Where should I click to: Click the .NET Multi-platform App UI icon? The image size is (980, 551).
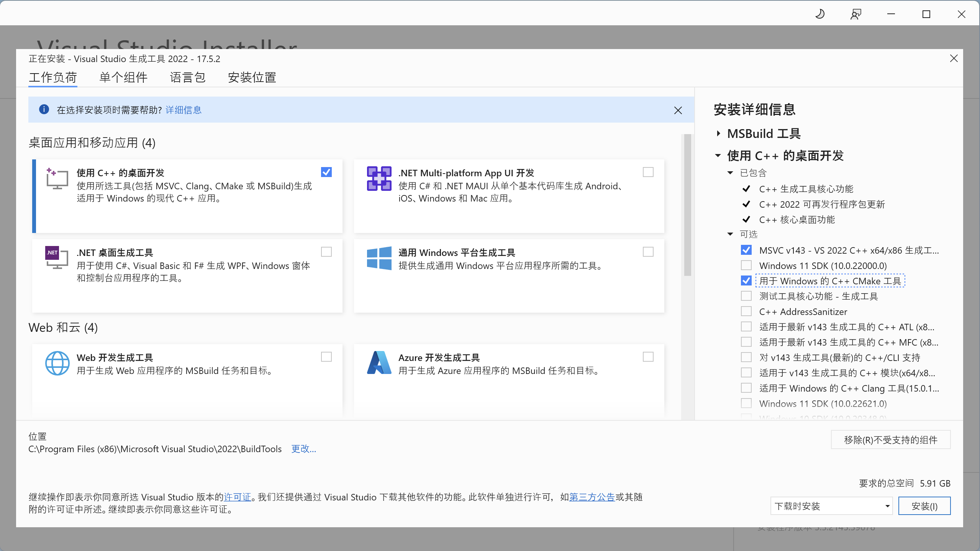click(379, 178)
